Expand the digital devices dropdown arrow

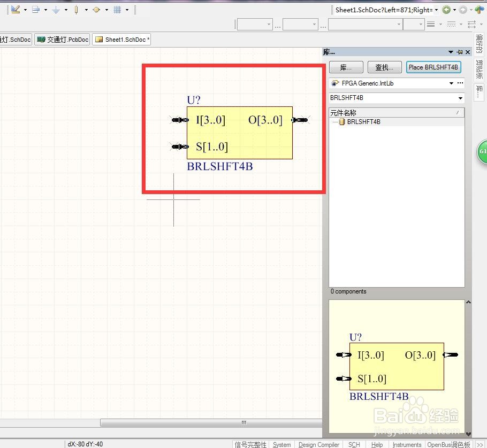point(86,10)
